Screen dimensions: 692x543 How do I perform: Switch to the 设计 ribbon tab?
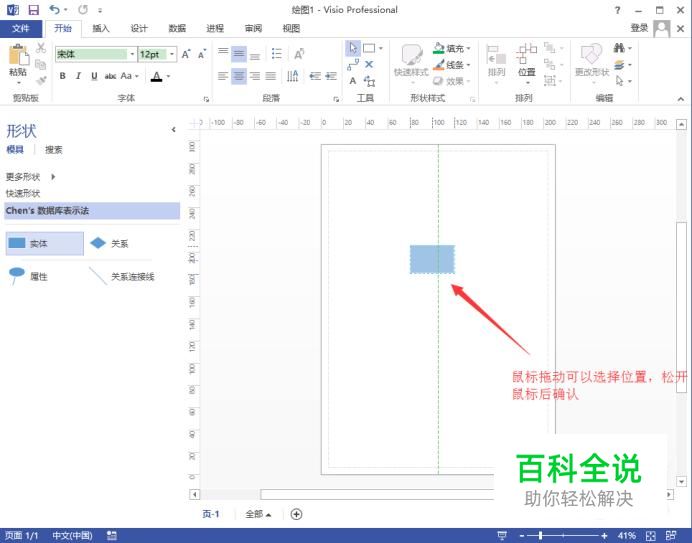click(x=139, y=29)
